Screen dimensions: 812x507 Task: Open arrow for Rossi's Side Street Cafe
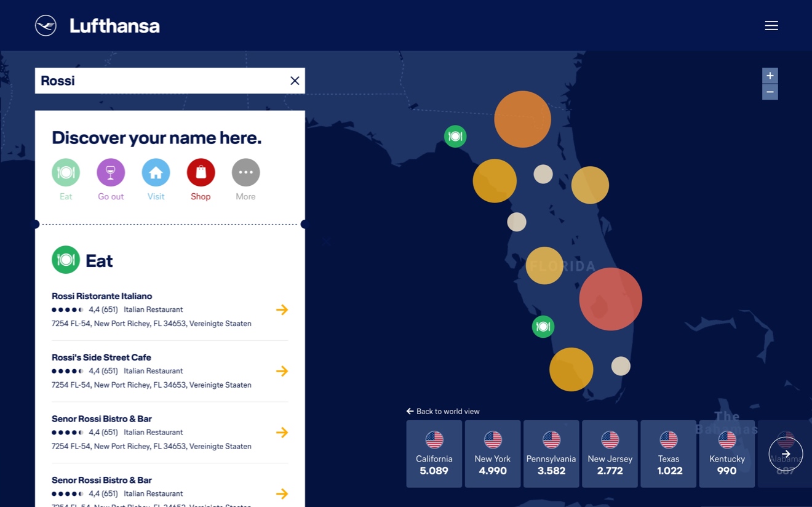pos(282,371)
